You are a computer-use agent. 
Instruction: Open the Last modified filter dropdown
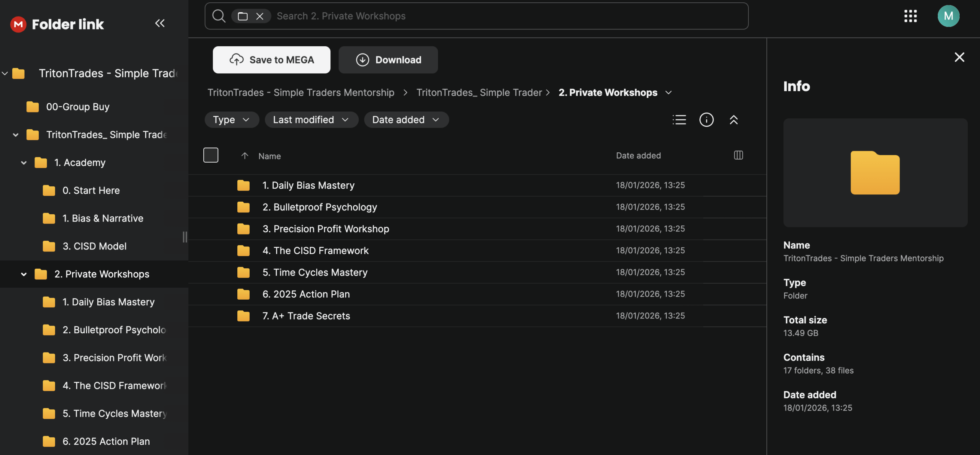311,120
